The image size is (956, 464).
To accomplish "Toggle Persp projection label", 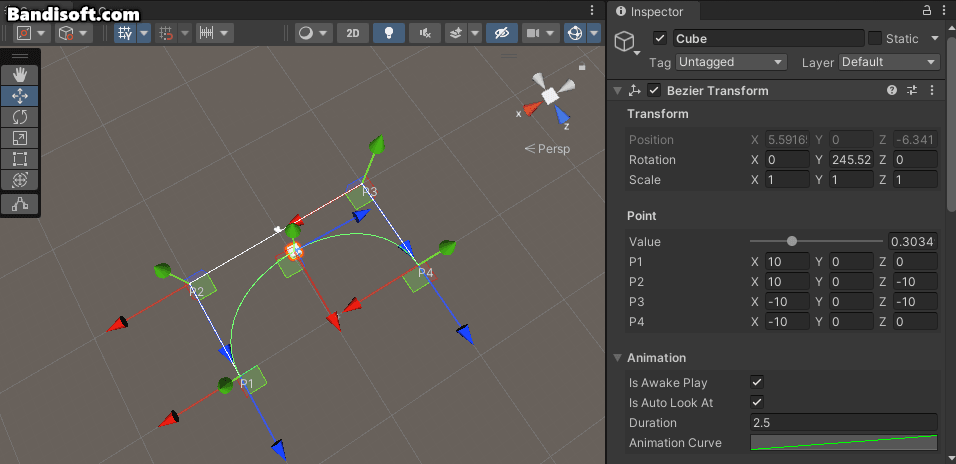I will point(548,148).
